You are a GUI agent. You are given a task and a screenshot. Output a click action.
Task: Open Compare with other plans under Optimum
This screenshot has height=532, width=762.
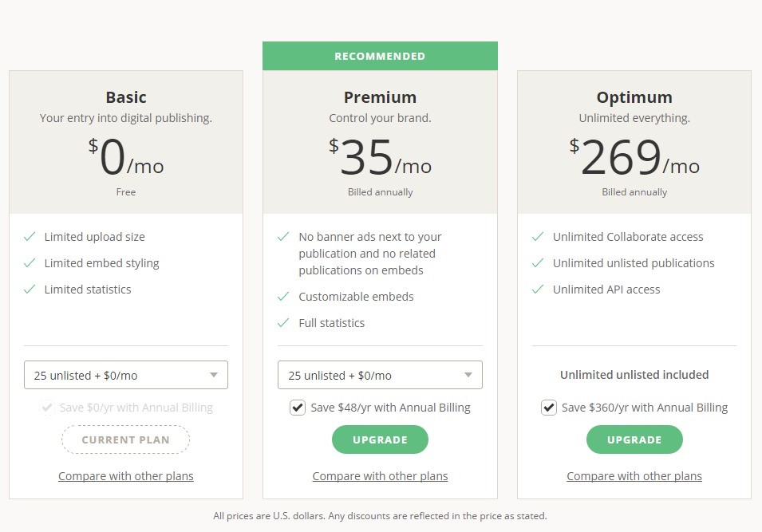coord(634,476)
